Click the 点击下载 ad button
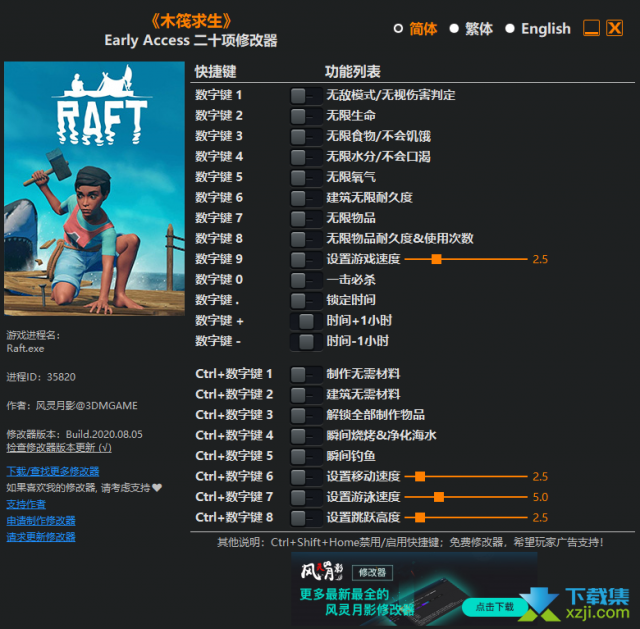The image size is (640, 629). (494, 607)
